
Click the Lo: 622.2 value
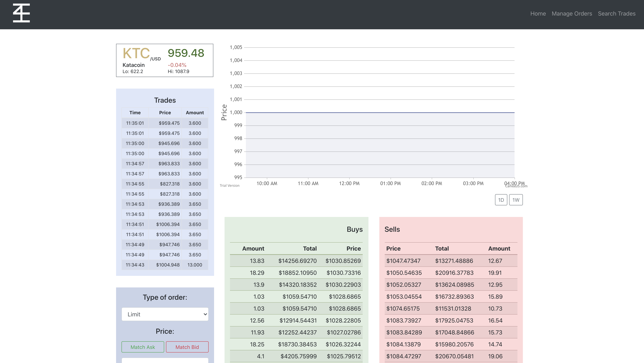pos(133,72)
